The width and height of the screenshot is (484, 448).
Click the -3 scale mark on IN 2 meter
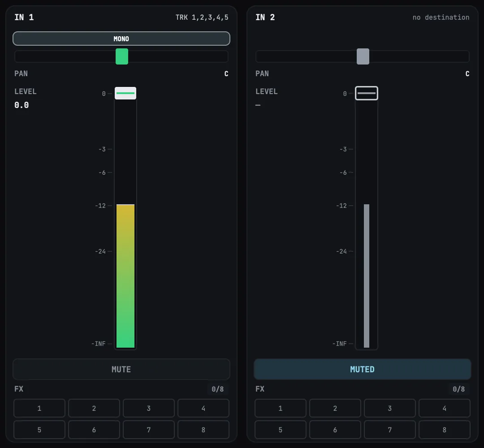(343, 149)
